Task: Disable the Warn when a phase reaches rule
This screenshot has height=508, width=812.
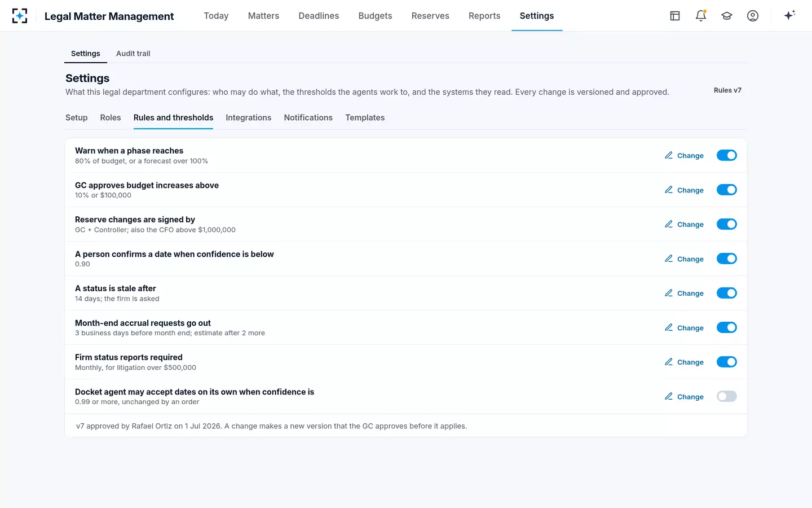Action: [x=727, y=155]
